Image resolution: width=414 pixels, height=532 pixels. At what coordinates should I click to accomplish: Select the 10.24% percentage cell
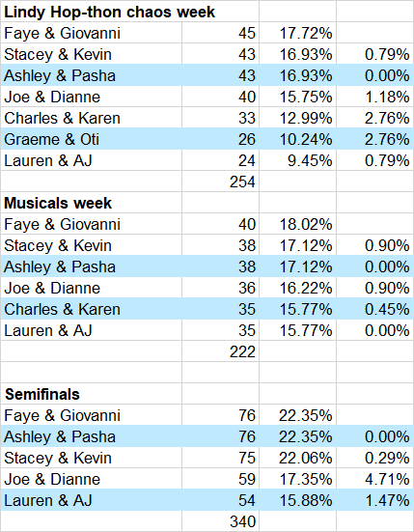[x=297, y=139]
